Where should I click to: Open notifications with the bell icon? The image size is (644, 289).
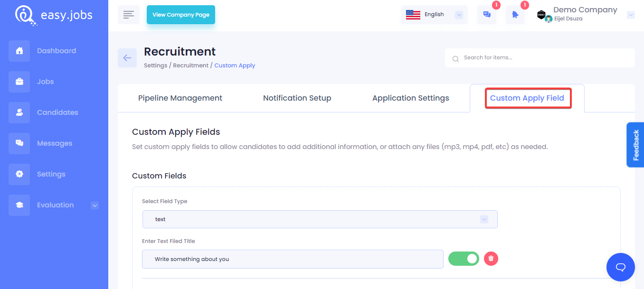coord(515,15)
